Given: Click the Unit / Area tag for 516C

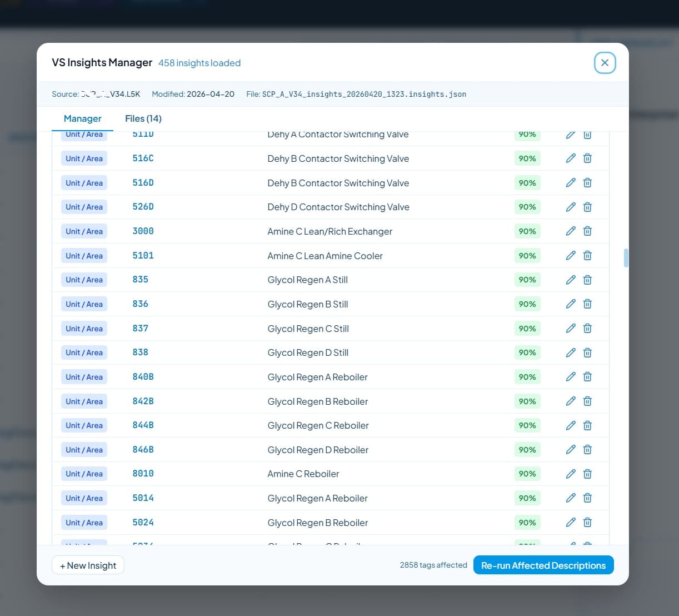Looking at the screenshot, I should tap(84, 158).
